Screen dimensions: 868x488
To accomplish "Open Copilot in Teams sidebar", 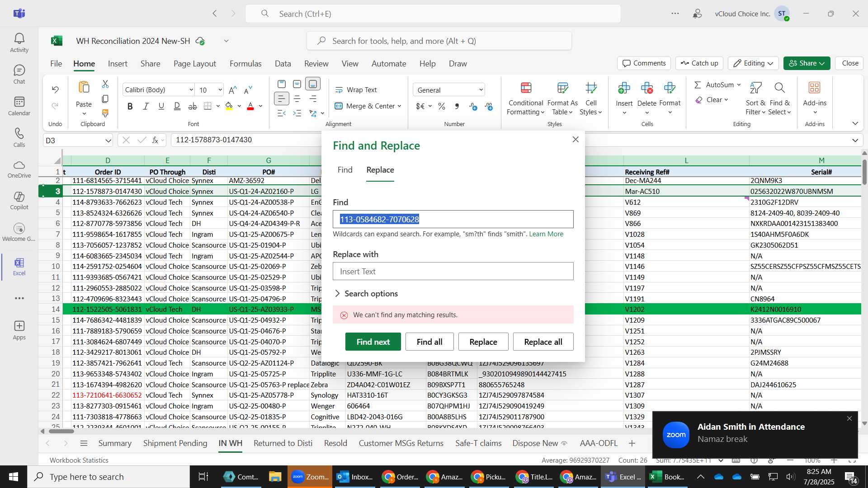I will point(19,201).
